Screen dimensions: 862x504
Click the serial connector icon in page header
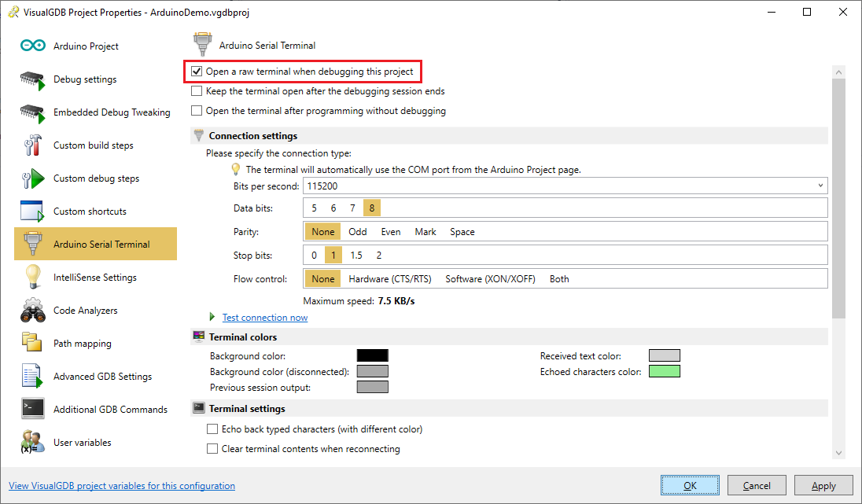click(202, 45)
